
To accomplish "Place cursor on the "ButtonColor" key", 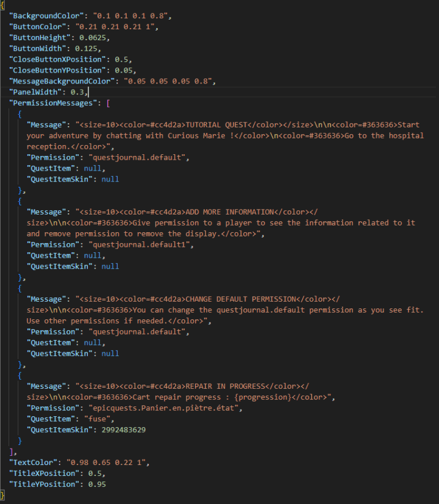I will click(37, 26).
